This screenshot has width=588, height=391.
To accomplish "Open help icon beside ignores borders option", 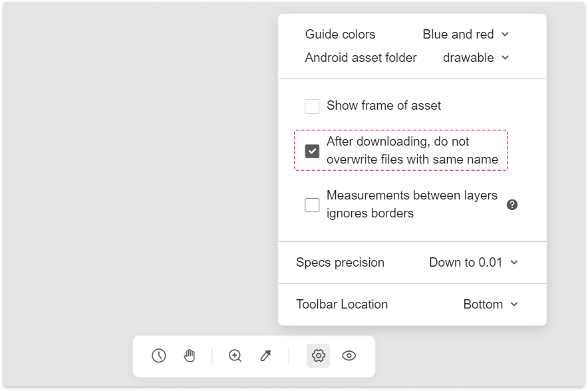I will [512, 205].
